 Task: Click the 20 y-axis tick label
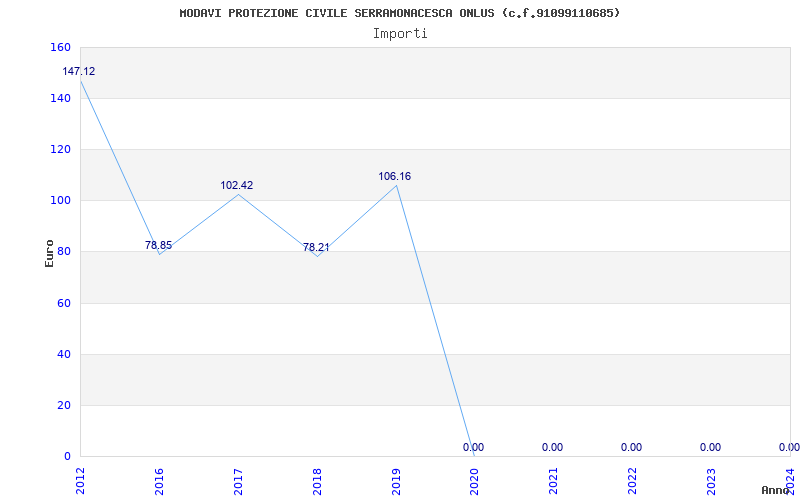click(x=63, y=406)
